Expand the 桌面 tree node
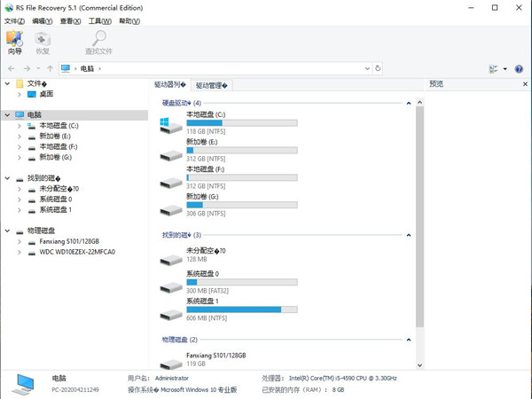The height and width of the screenshot is (399, 532). pyautogui.click(x=20, y=94)
